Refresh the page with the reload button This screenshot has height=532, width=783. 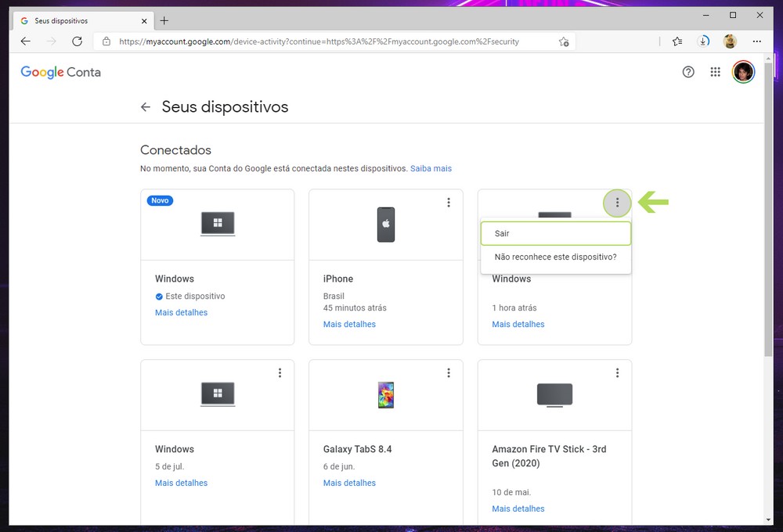[x=77, y=41]
